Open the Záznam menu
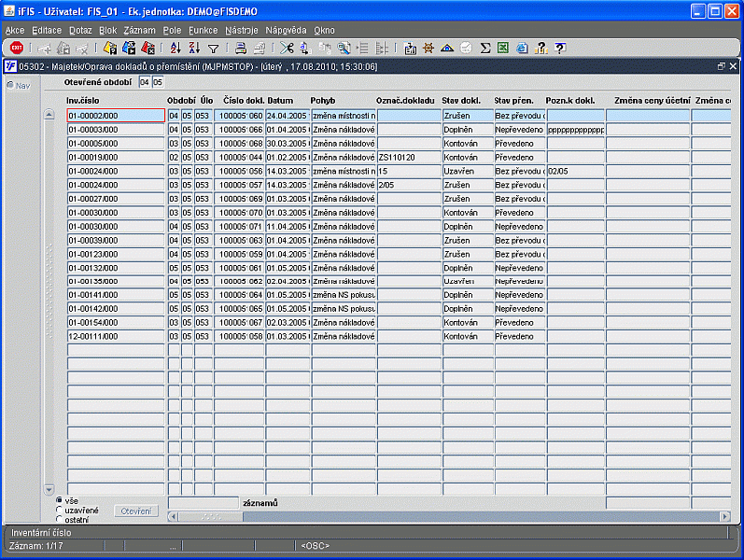 point(139,30)
